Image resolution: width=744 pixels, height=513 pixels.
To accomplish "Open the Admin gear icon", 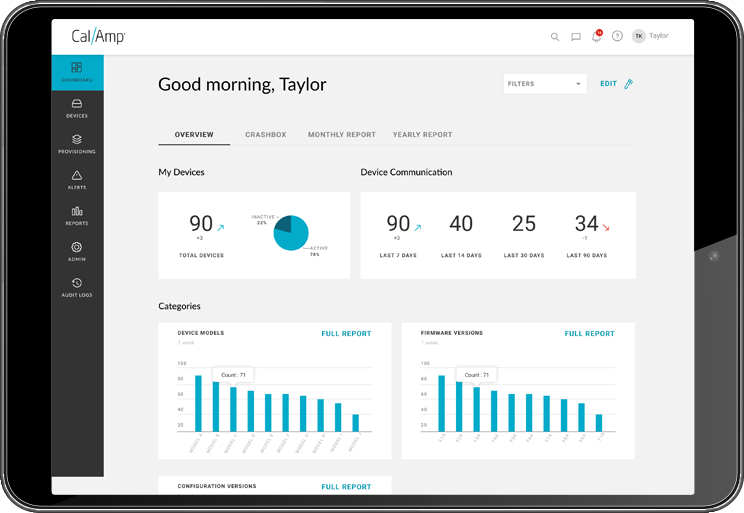I will (77, 251).
